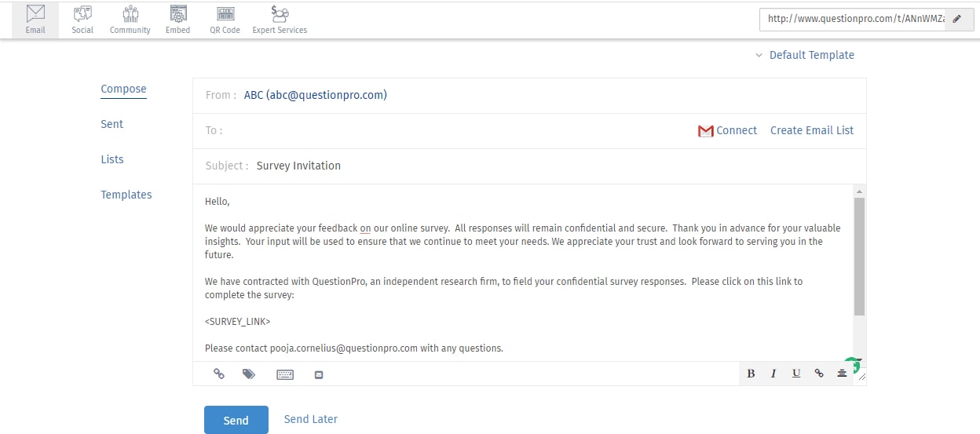Open Expert Services tab

coord(280,20)
